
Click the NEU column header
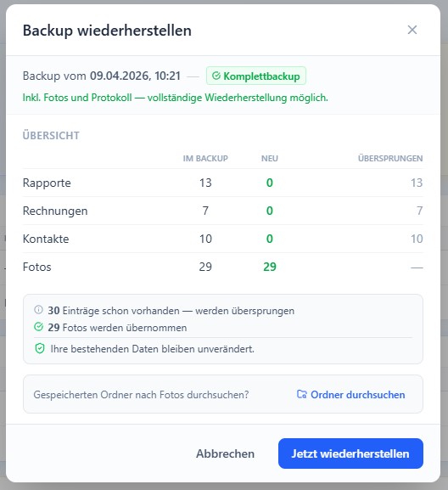pos(270,159)
